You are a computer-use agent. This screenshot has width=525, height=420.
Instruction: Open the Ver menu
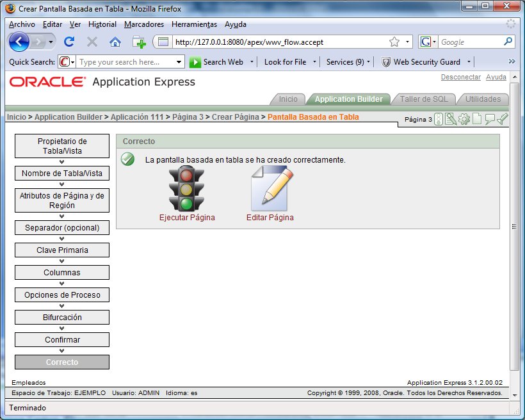coord(75,24)
